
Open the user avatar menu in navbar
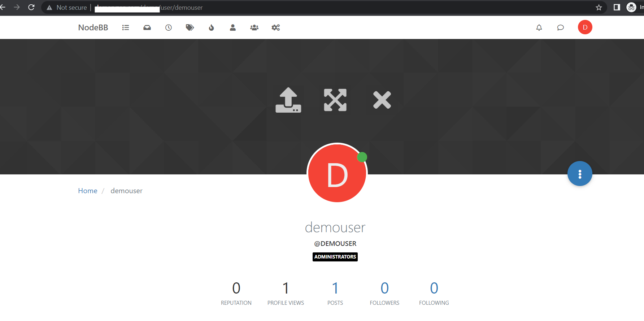pyautogui.click(x=585, y=27)
